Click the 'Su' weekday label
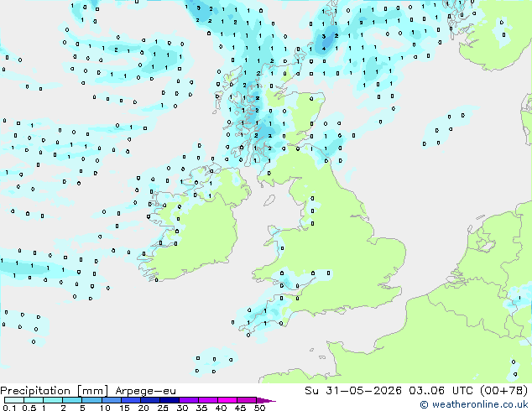The image size is (532, 411). coord(311,390)
